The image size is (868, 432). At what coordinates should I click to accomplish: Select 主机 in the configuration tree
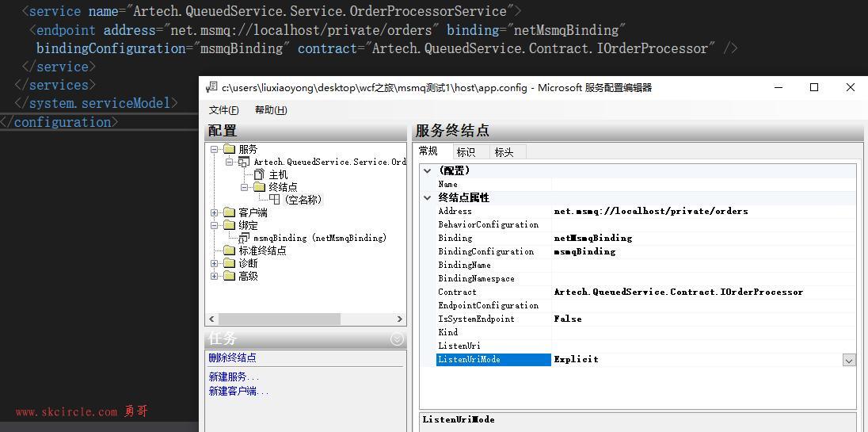(x=279, y=174)
